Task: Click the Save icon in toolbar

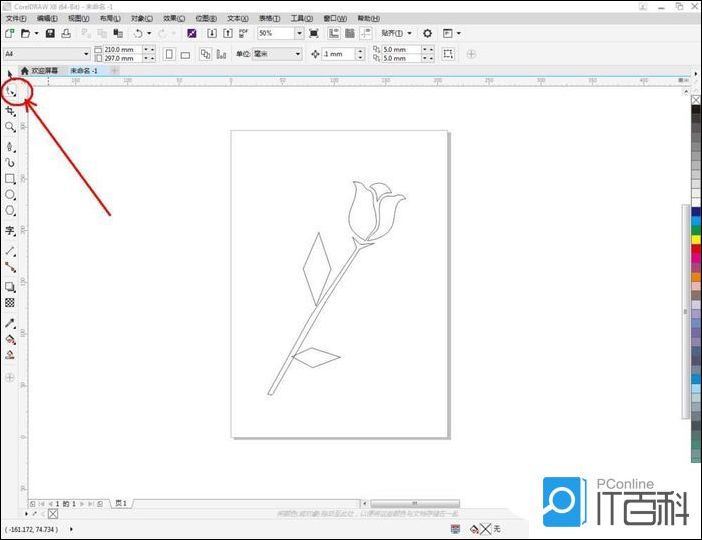Action: point(50,33)
